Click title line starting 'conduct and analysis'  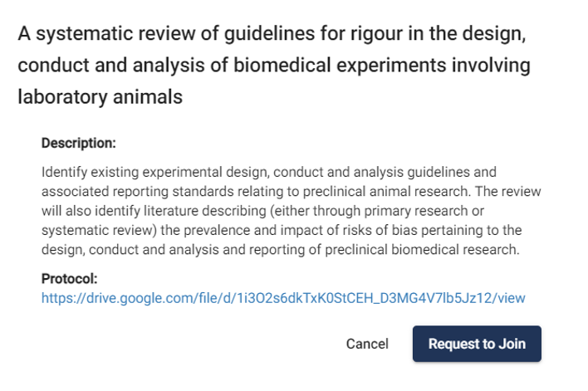point(275,66)
